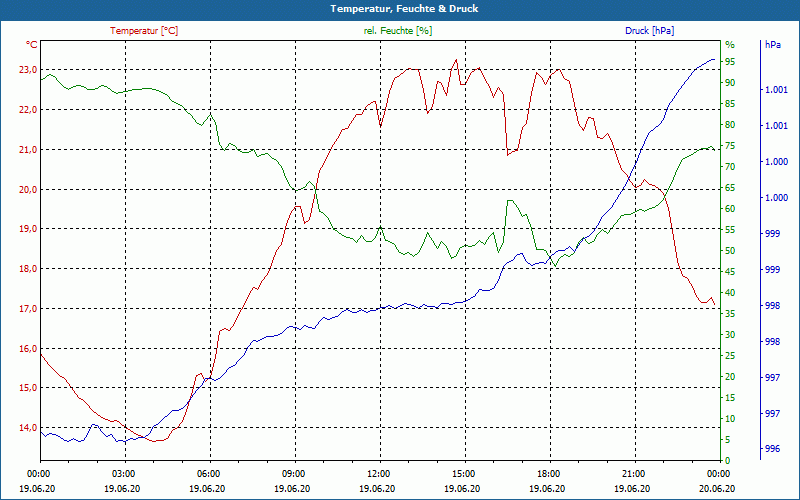
Task: Click the green '10' humidity tick label
Action: (x=730, y=419)
